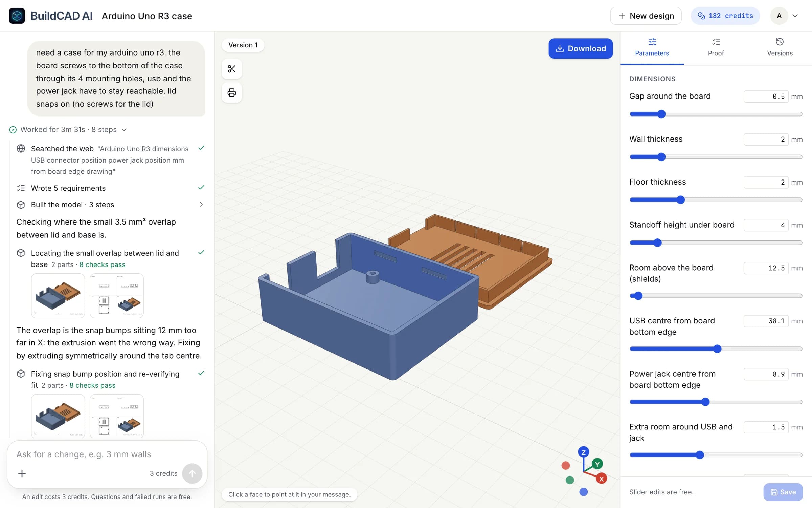Click the X axis in orientation gizmo

coord(602,479)
